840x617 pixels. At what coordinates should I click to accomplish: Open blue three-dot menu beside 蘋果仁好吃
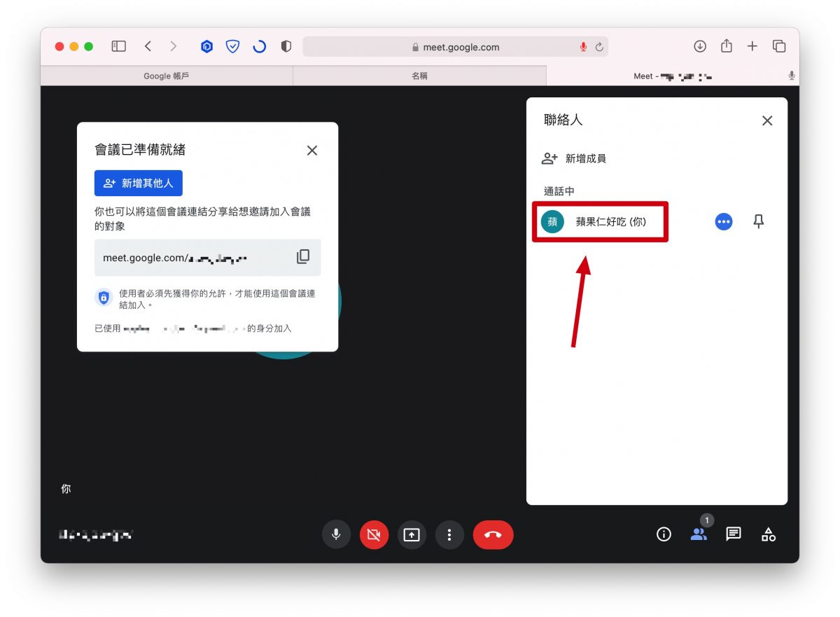[x=724, y=222]
